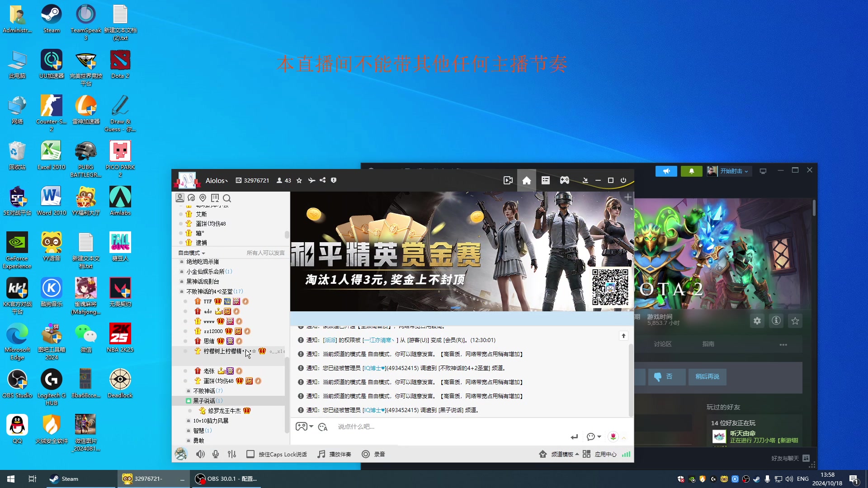Viewport: 868px width, 488px height.
Task: Open YY audio mixer settings icon
Action: 232,454
